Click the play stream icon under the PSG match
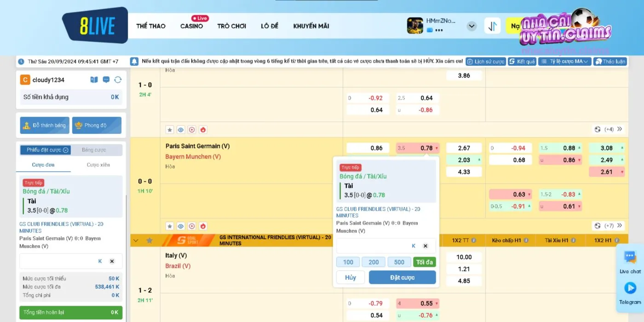Viewport: 644px width, 322px height. coord(192,226)
